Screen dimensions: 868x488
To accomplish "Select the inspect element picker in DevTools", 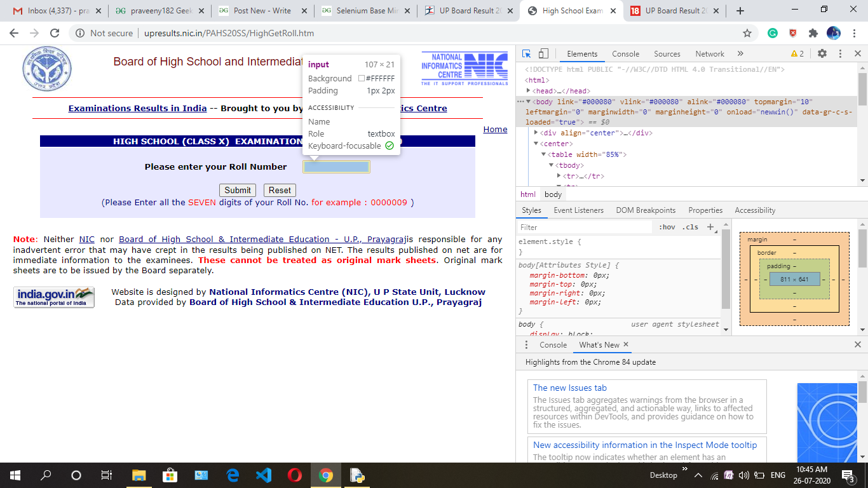I will click(527, 54).
